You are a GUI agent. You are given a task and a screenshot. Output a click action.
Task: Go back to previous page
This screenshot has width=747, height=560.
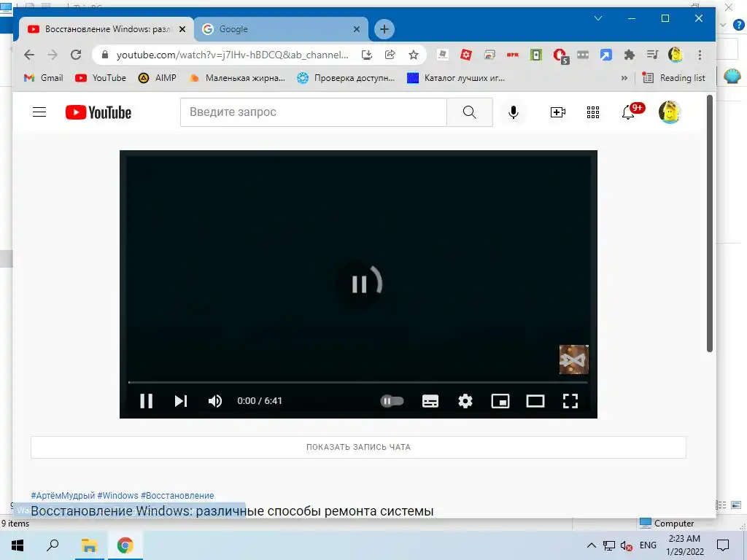pos(29,55)
